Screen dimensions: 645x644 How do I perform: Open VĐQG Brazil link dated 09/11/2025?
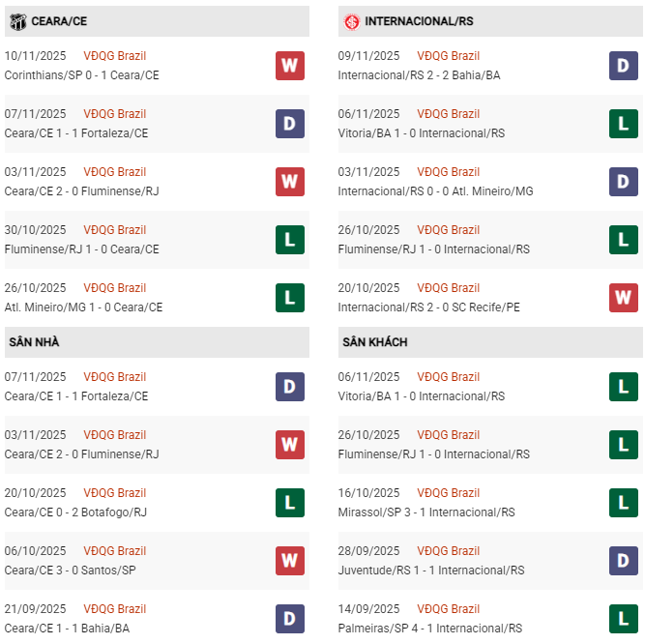point(449,56)
